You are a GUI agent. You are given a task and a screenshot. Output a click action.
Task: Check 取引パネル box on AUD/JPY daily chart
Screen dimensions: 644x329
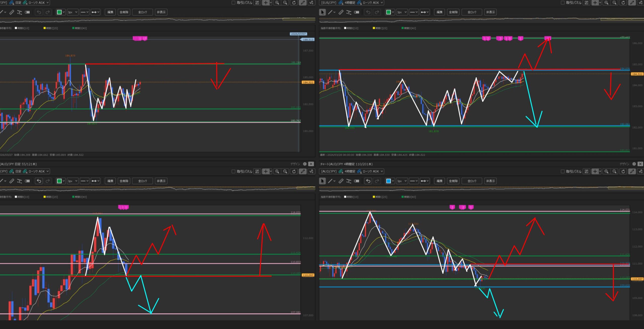[233, 171]
